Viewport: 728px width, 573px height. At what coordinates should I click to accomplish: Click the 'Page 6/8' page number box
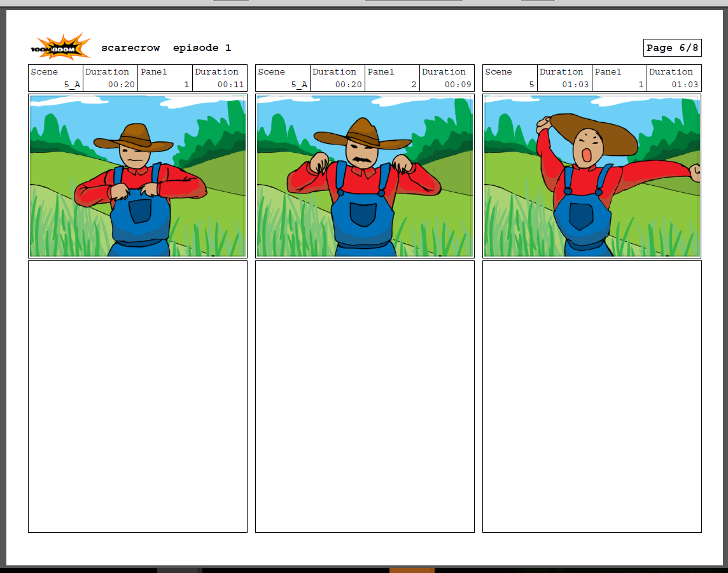pyautogui.click(x=672, y=48)
